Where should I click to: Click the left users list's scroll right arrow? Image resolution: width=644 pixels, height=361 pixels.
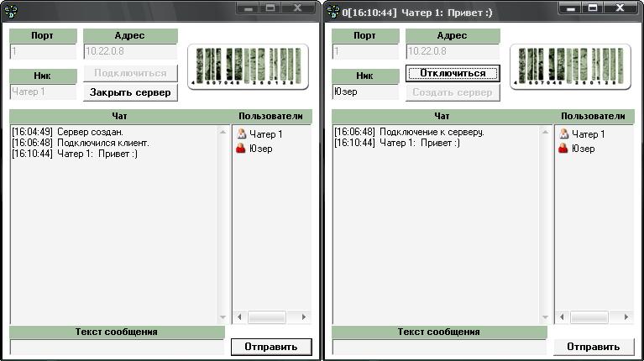[304, 317]
